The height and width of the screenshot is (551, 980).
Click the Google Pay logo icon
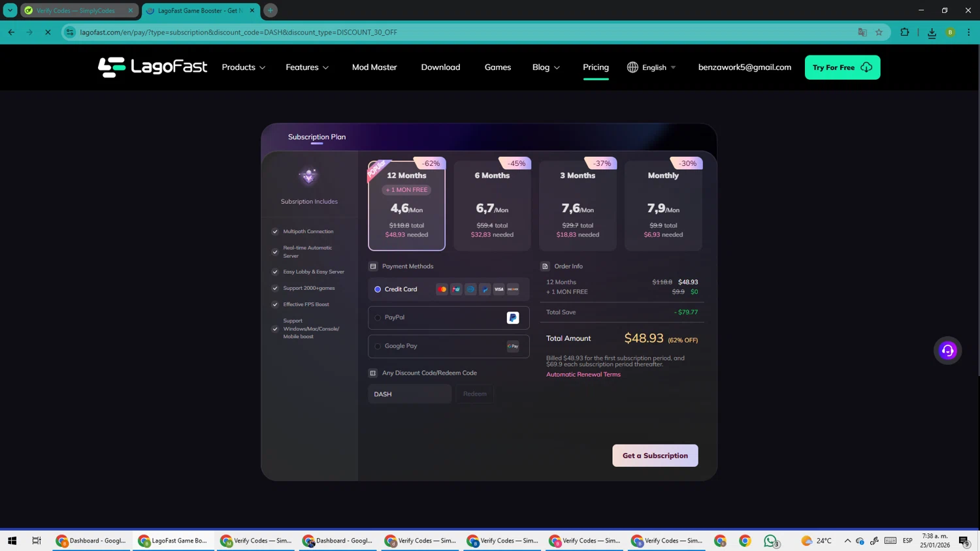pos(513,347)
